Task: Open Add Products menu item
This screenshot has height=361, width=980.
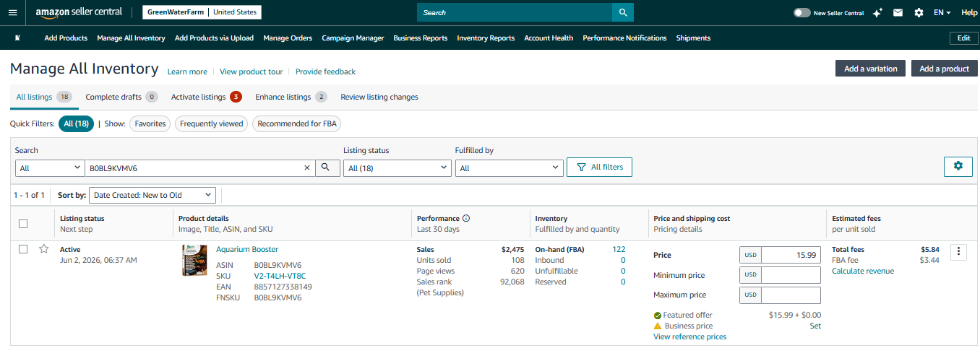Action: point(66,38)
